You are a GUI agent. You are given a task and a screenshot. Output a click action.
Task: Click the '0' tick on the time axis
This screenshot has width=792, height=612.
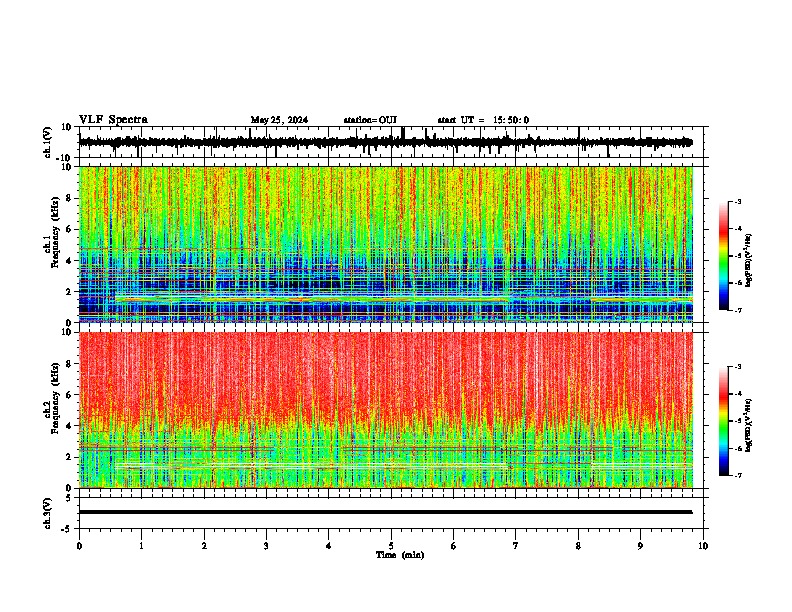coord(79,546)
